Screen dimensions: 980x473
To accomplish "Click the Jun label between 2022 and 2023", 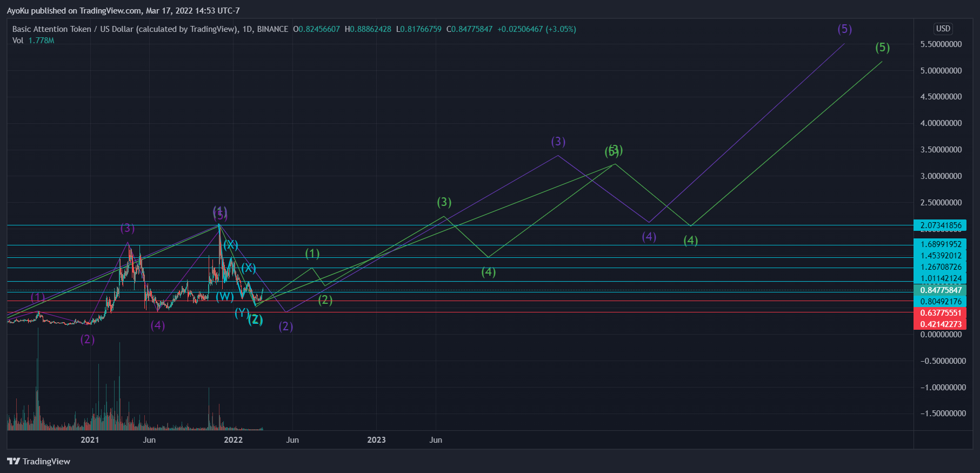I will pos(292,440).
